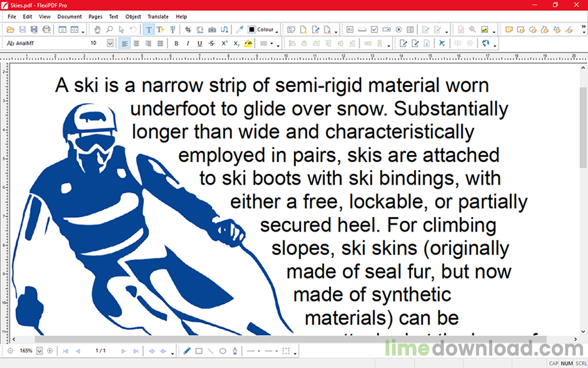Click the insert image icon
This screenshot has height=368, width=588.
coord(484,29)
